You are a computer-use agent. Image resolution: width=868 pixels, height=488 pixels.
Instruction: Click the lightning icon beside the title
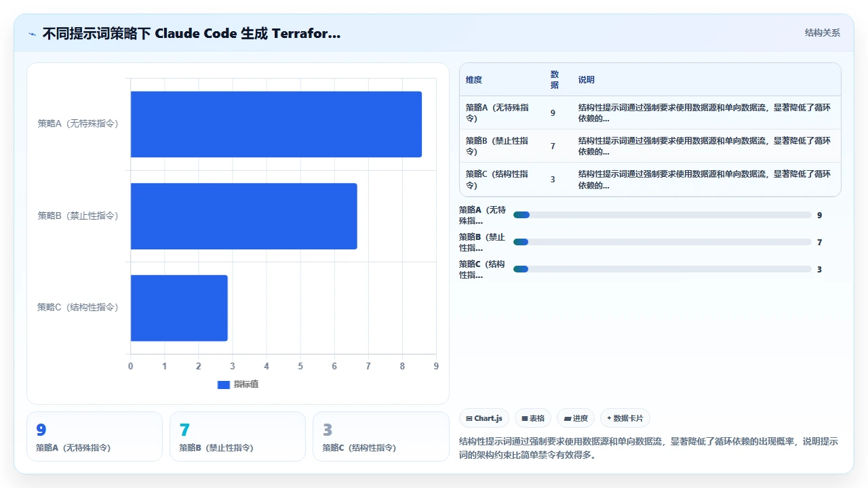point(32,34)
